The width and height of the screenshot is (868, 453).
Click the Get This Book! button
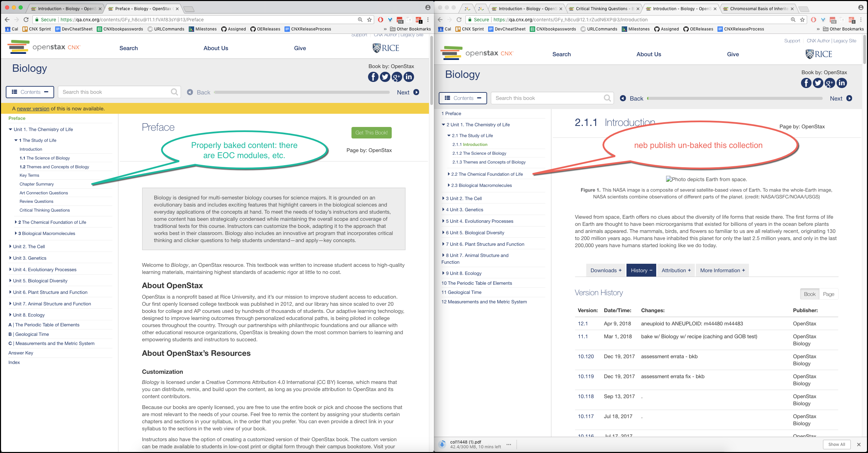[x=371, y=133]
